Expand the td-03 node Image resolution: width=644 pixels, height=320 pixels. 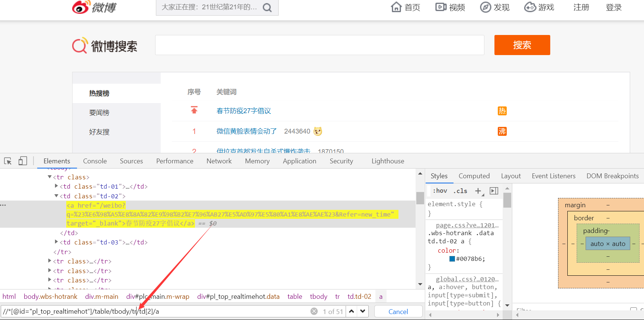point(56,242)
